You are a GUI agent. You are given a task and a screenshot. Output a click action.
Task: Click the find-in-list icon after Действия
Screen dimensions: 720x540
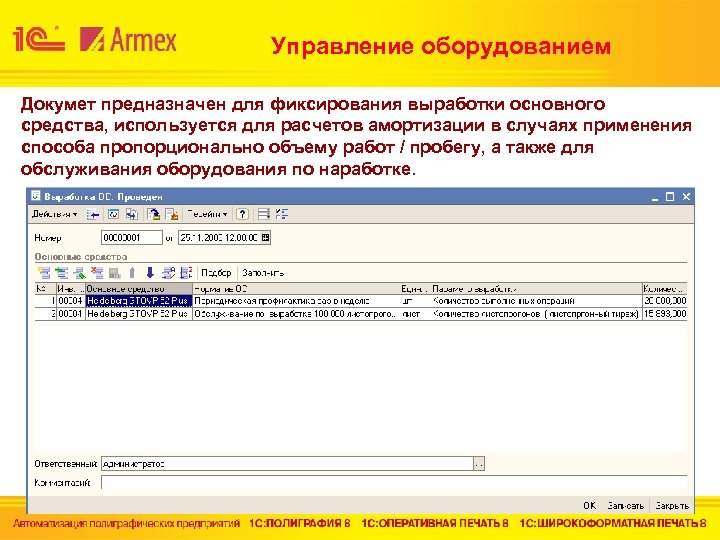click(93, 214)
